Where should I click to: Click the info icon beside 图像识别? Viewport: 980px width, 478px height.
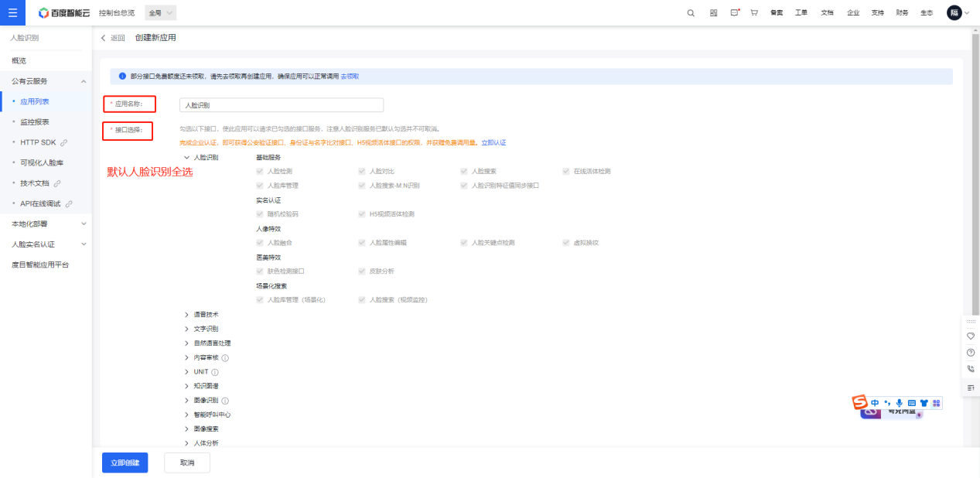[225, 401]
